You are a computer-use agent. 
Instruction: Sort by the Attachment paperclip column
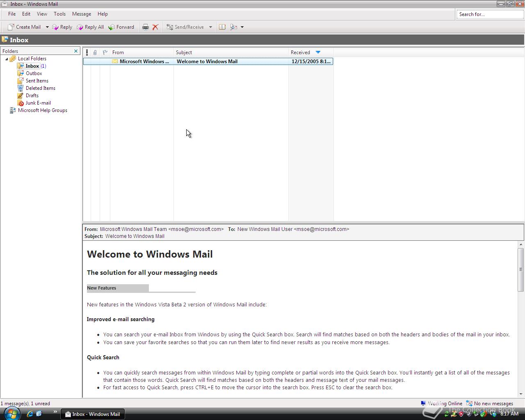pos(95,52)
